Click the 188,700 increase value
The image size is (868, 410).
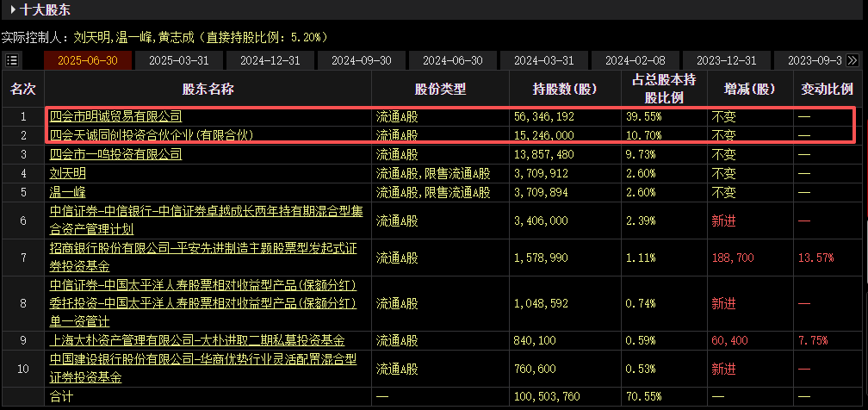click(733, 257)
